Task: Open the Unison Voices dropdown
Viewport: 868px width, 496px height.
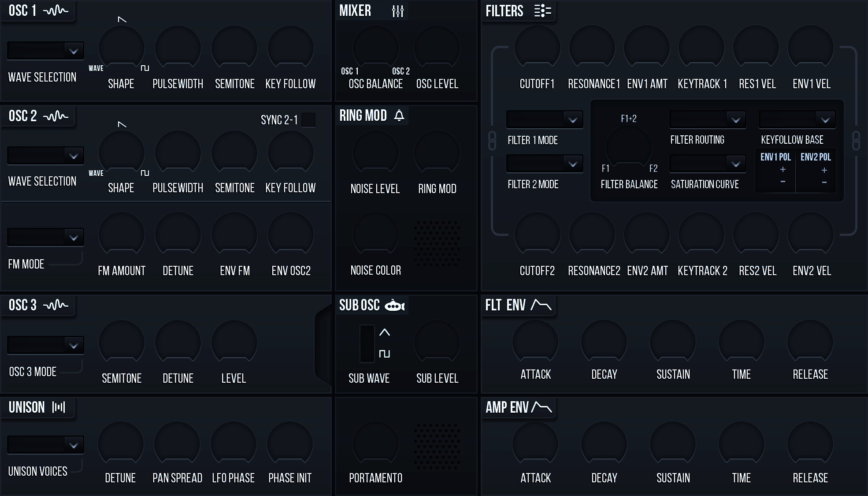Action: (x=45, y=445)
